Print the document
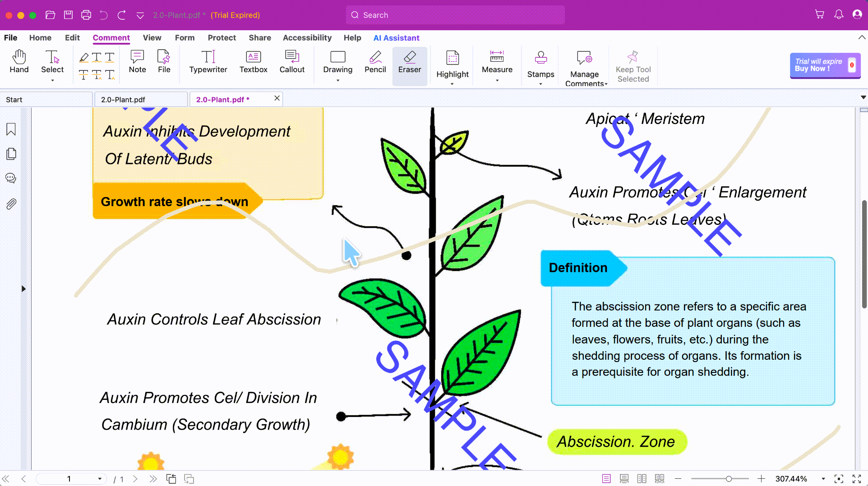This screenshot has width=868, height=486. click(86, 15)
